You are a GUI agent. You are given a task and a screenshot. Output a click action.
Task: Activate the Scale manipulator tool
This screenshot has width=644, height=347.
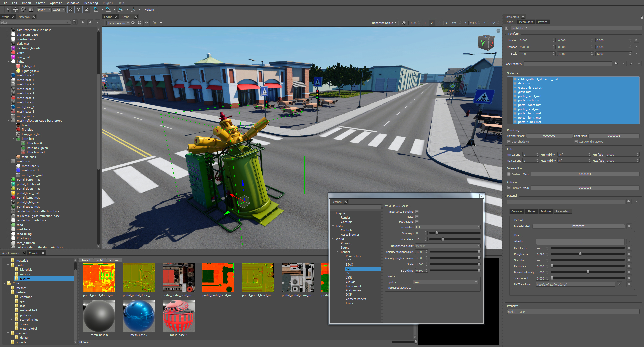click(31, 9)
